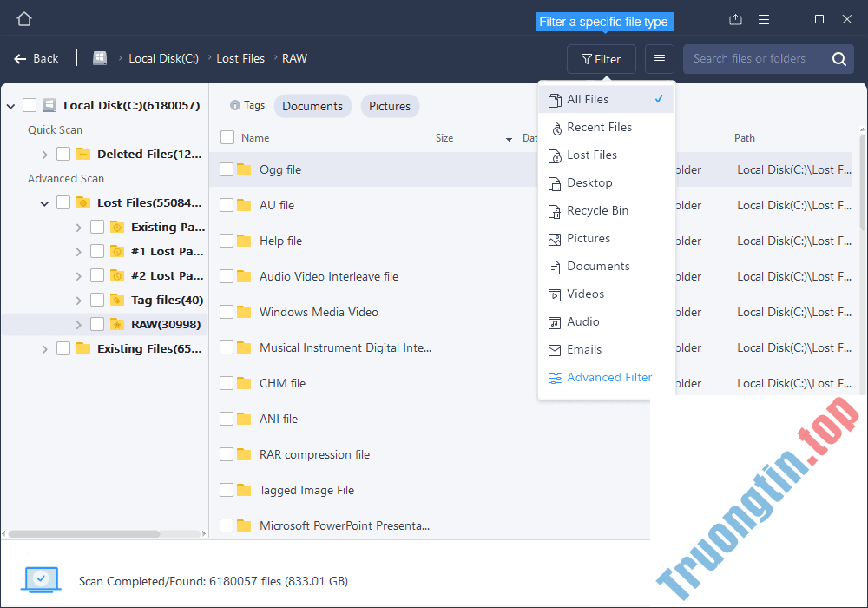
Task: Click the search magnifier icon
Action: 838,58
